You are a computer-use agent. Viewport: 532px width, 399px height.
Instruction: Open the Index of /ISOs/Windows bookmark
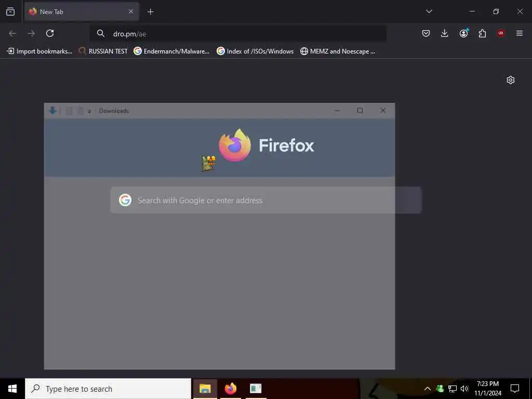[x=255, y=51]
